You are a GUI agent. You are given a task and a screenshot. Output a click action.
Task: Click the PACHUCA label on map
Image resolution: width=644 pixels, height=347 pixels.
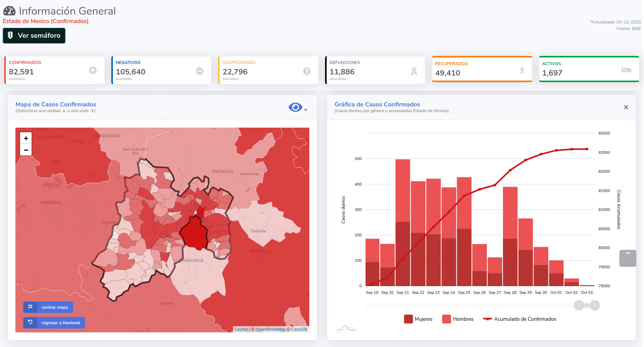click(x=223, y=172)
